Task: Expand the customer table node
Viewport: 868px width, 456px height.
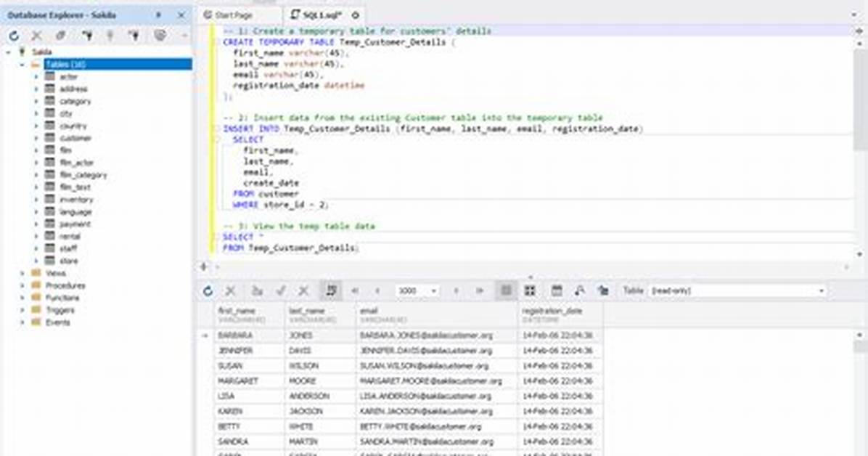Action: (x=36, y=138)
